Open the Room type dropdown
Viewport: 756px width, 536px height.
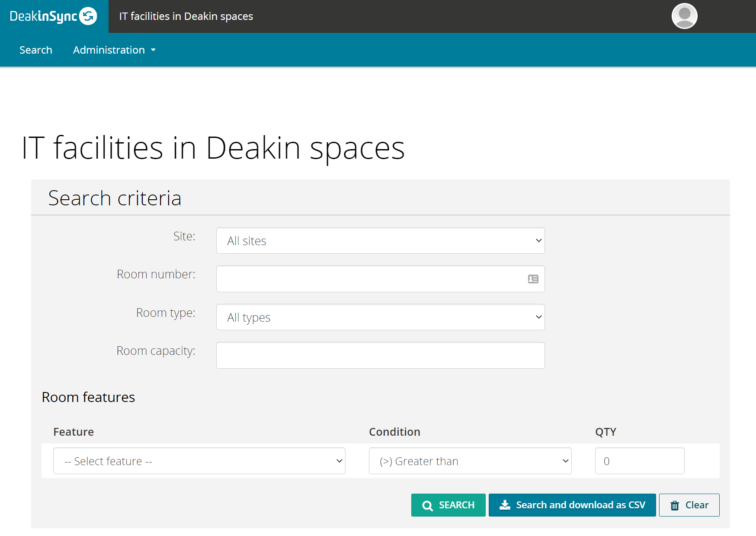point(380,317)
